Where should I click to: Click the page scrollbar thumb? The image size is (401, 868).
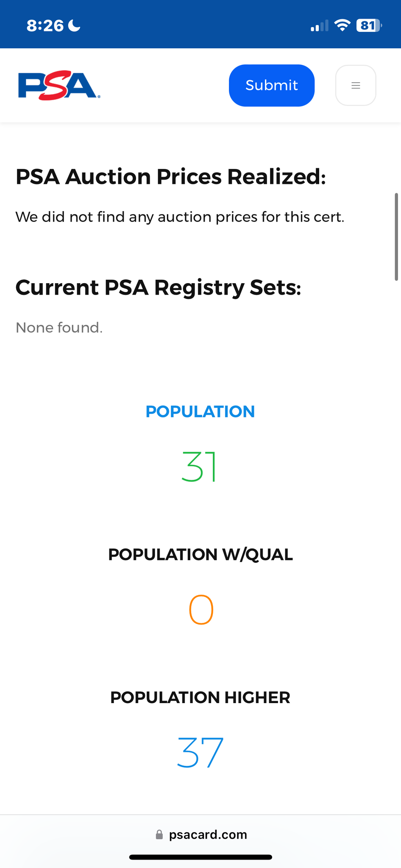pyautogui.click(x=396, y=236)
